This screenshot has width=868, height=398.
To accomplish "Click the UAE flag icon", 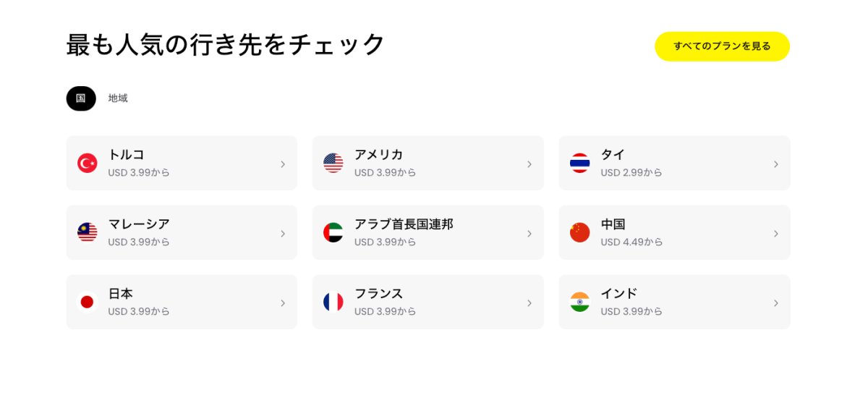I will pyautogui.click(x=333, y=232).
